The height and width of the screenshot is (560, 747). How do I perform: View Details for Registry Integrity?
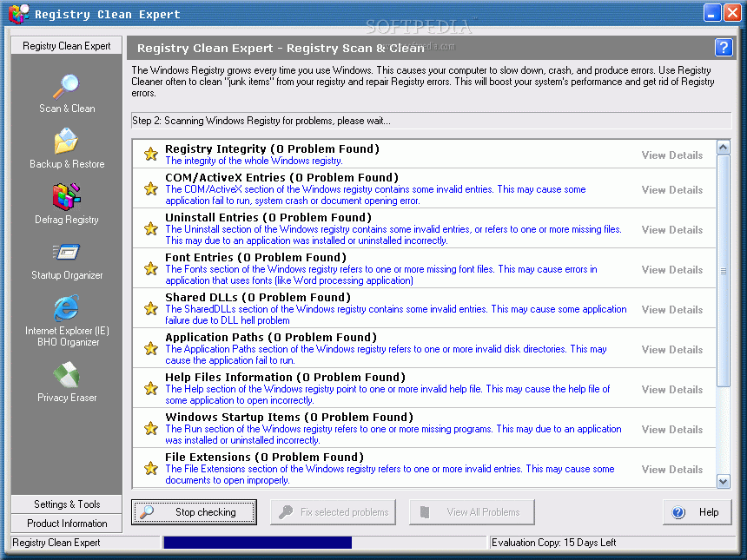pos(671,155)
